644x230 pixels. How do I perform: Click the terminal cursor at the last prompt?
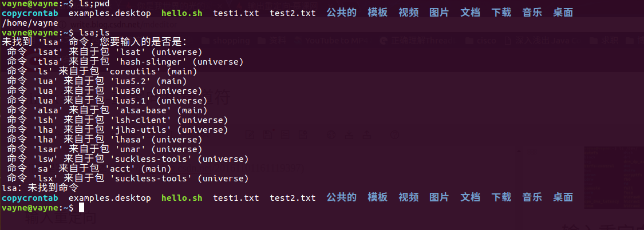point(82,208)
